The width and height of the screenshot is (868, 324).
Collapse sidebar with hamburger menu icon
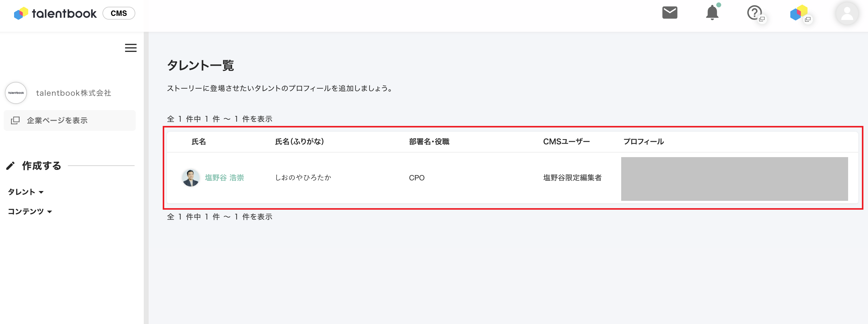[131, 48]
